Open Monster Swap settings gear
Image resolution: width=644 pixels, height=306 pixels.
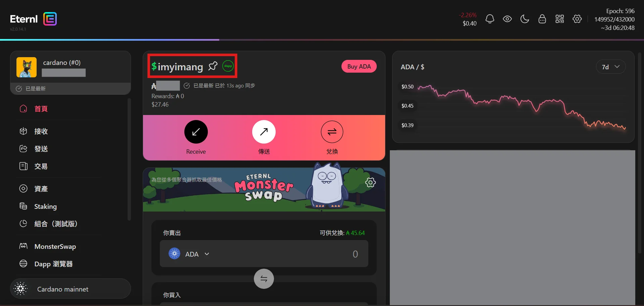pyautogui.click(x=370, y=183)
